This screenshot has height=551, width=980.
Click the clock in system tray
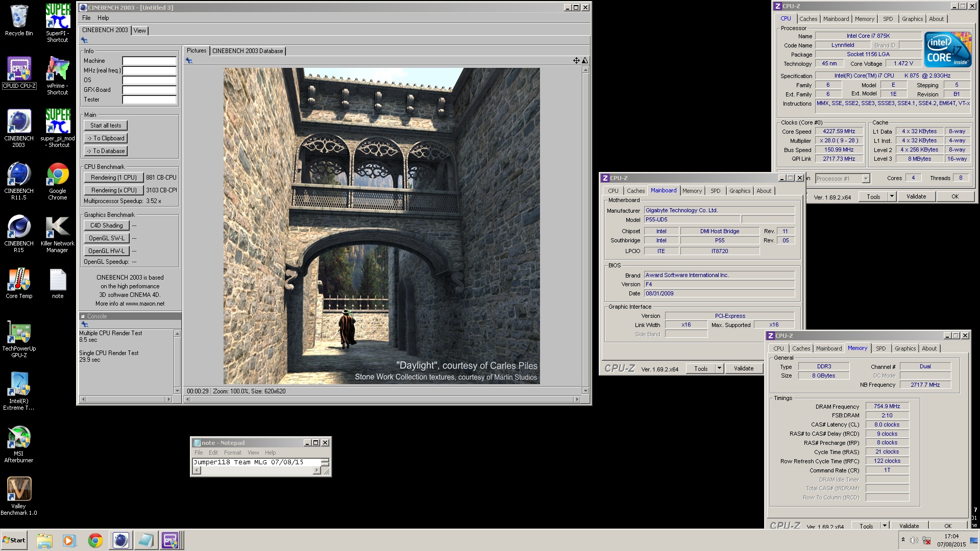[x=951, y=540]
